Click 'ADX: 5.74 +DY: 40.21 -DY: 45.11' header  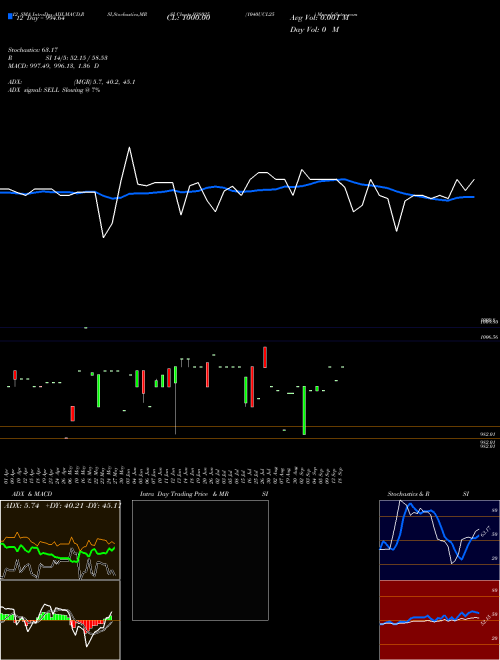(62, 506)
